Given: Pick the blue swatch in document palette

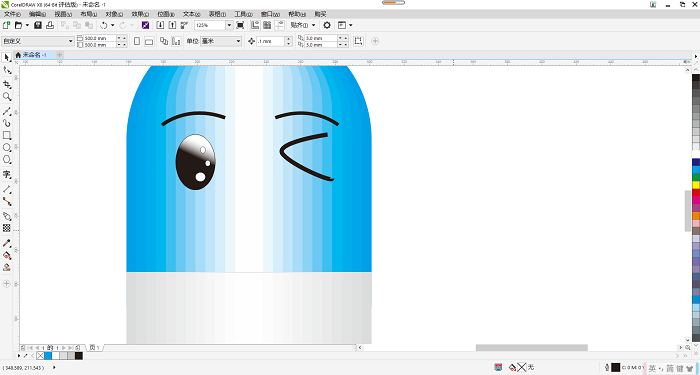Looking at the screenshot, I should click(48, 356).
